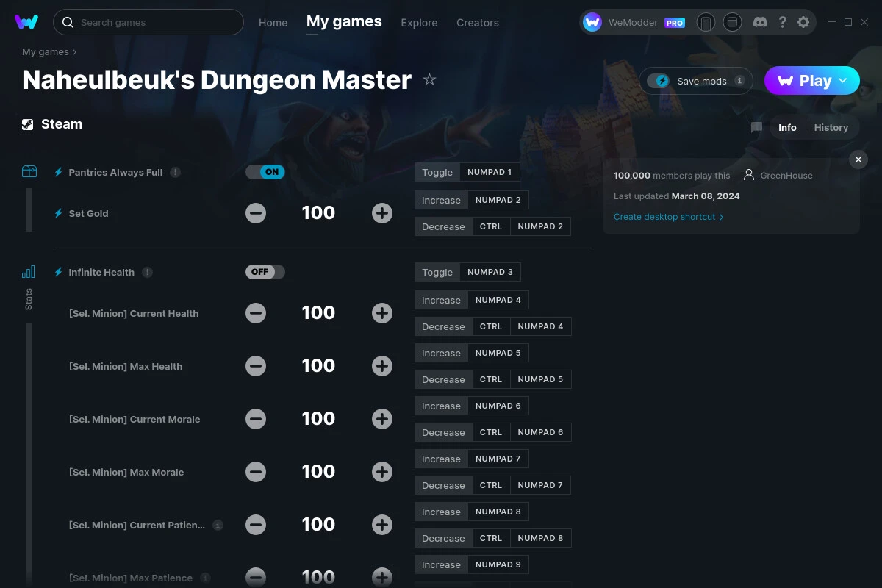Screen dimensions: 882x588
Task: Click the info icon next to Pantries Always Full
Action: [x=175, y=172]
